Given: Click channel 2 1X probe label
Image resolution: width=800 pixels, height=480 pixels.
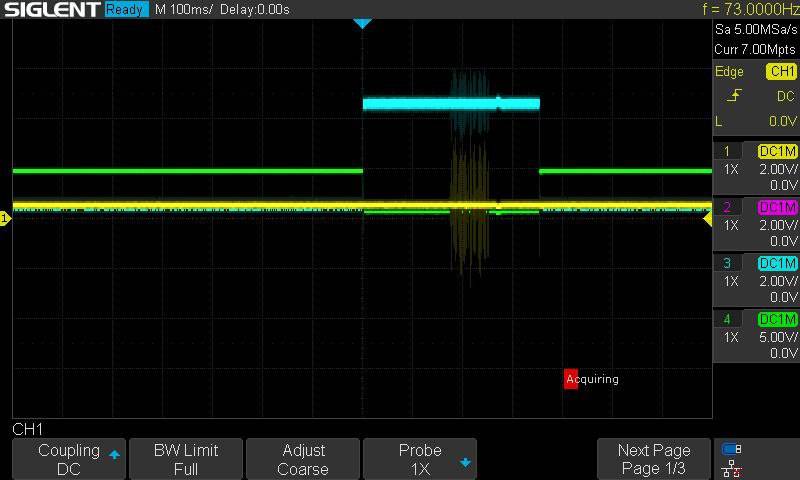Looking at the screenshot, I should click(731, 225).
